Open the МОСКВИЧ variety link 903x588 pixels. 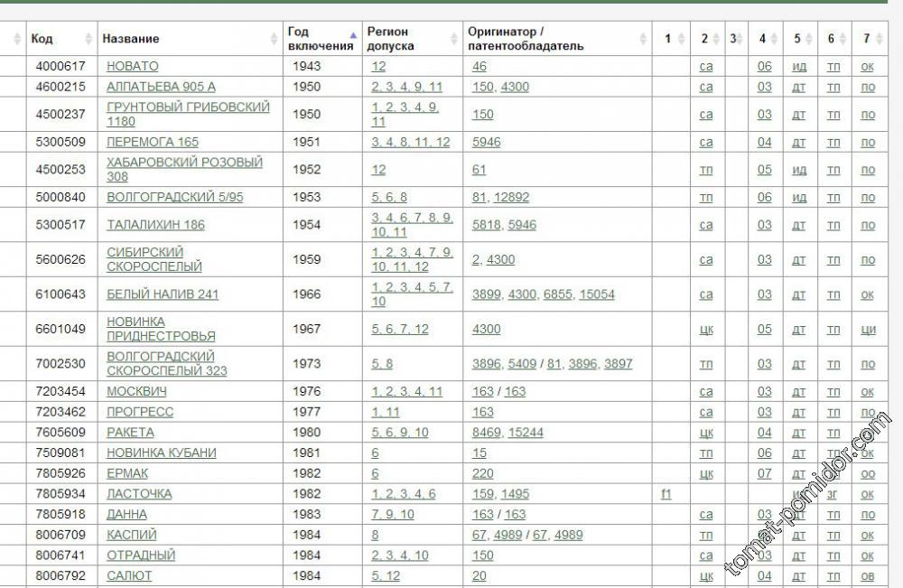click(x=136, y=392)
